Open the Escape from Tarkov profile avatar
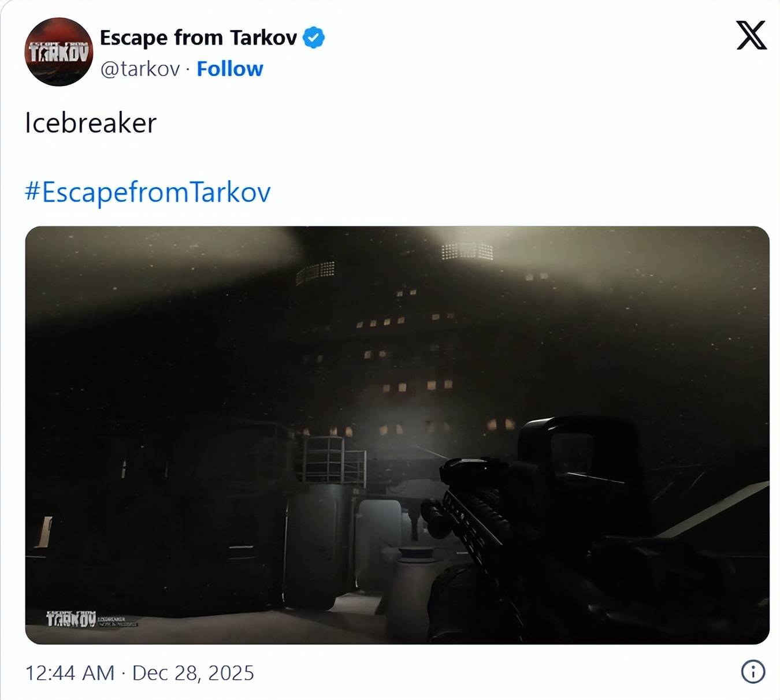The height and width of the screenshot is (700, 780). pos(58,52)
